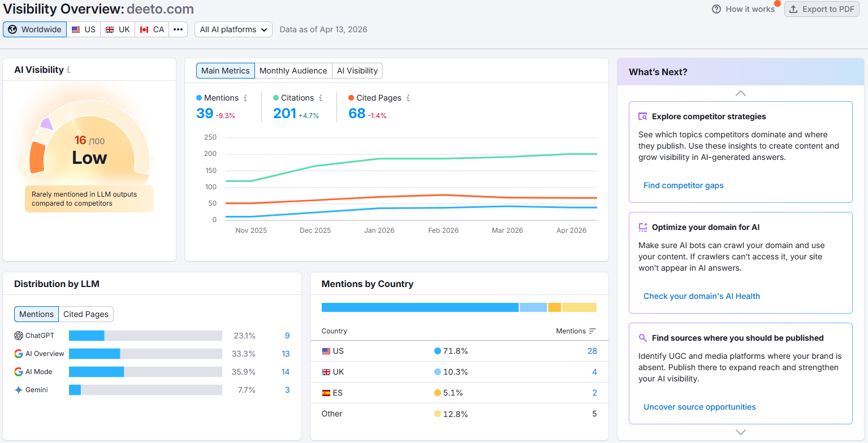This screenshot has height=443, width=868.
Task: Switch to the AI Visibility chart tab
Action: [x=357, y=71]
